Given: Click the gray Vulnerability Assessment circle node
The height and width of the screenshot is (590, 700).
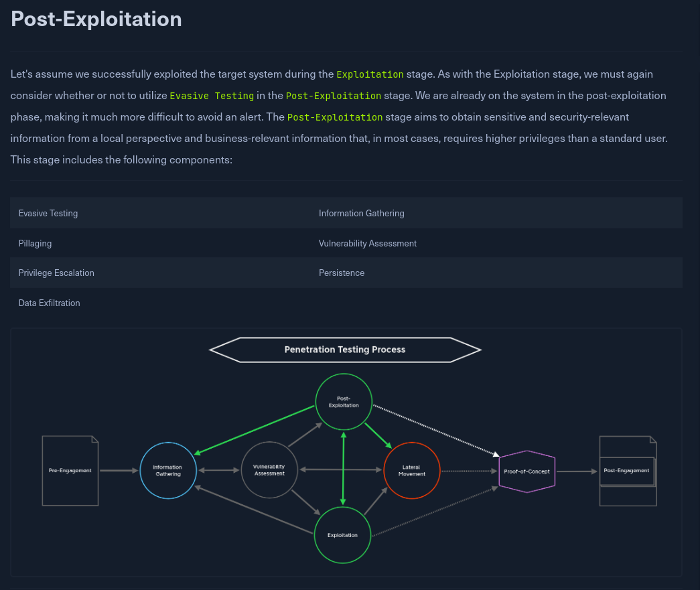Looking at the screenshot, I should 269,470.
